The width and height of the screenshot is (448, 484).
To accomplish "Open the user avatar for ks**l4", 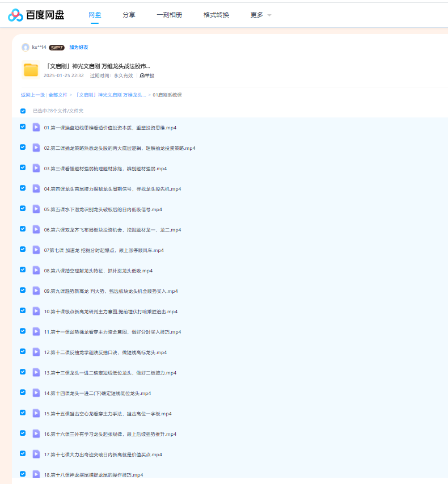I will point(26,47).
